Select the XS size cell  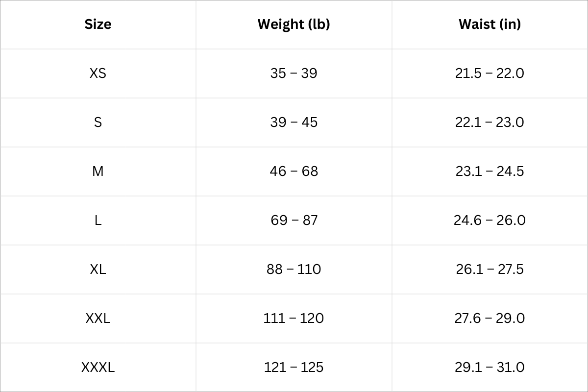pos(98,73)
